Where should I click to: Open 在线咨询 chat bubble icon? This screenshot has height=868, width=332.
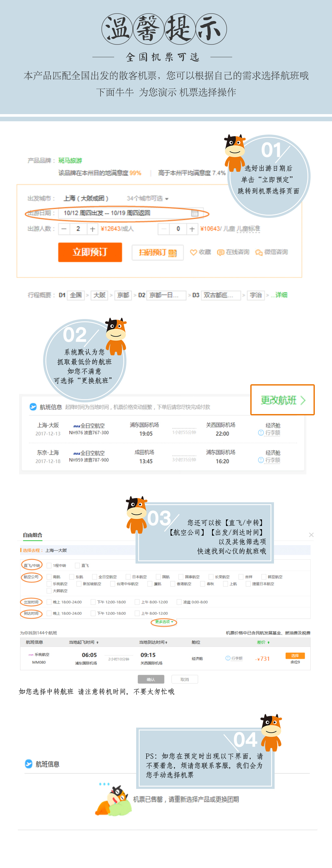click(220, 252)
